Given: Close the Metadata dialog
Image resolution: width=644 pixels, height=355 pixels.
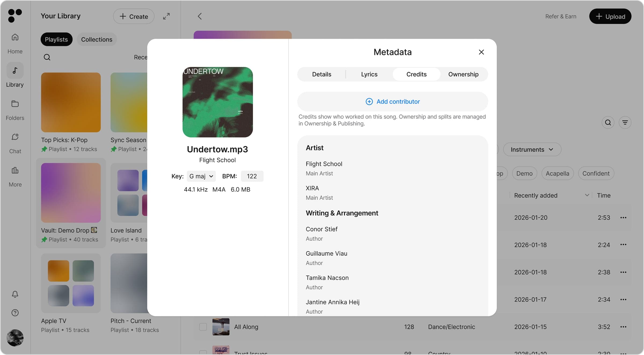Looking at the screenshot, I should point(481,52).
